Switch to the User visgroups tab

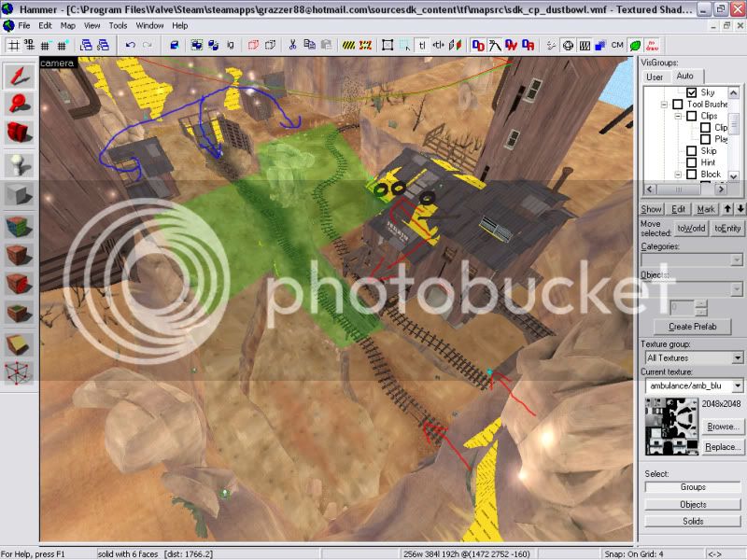tap(655, 77)
